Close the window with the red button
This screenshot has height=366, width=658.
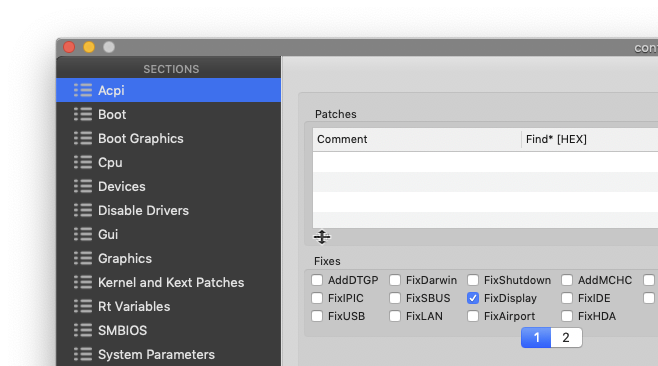pos(69,47)
